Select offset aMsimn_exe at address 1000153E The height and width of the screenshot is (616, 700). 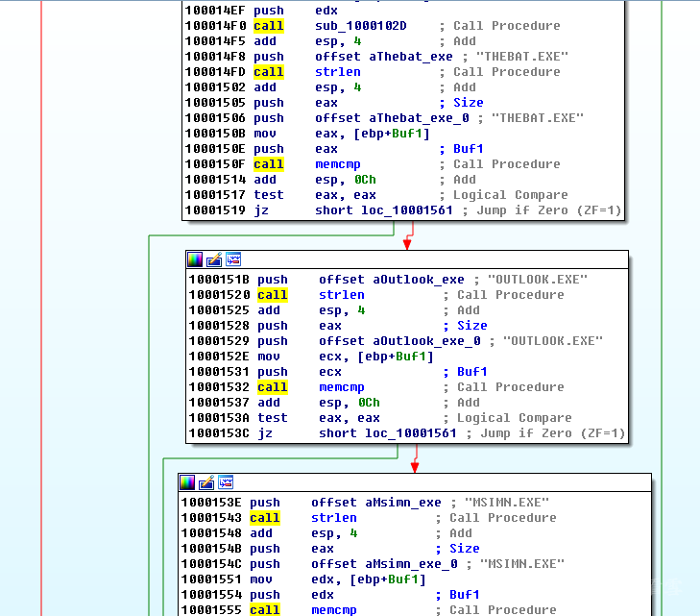pos(375,503)
